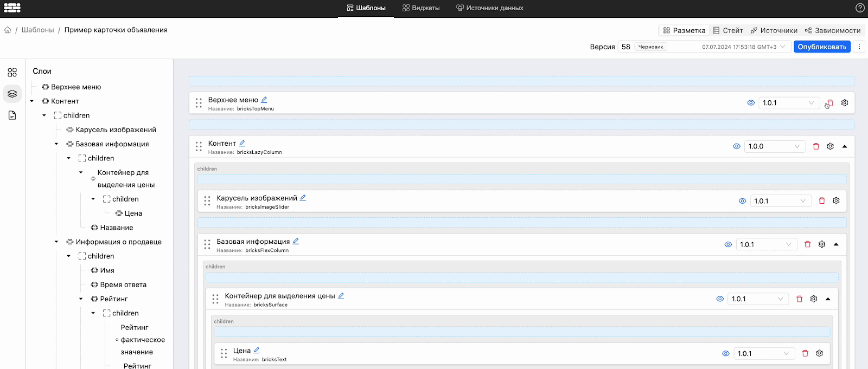This screenshot has height=369, width=868.
Task: Edit name of Цена block
Action: coord(257,351)
